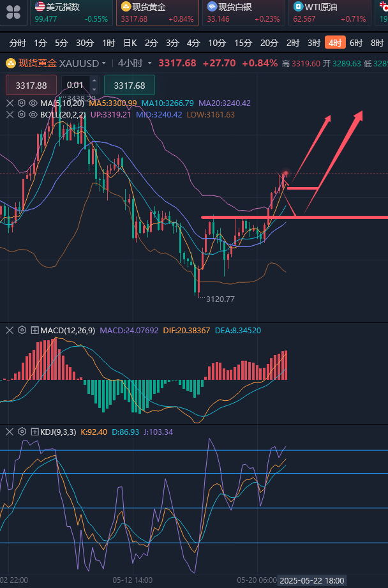Close the MACD panel with X icon

[10, 330]
